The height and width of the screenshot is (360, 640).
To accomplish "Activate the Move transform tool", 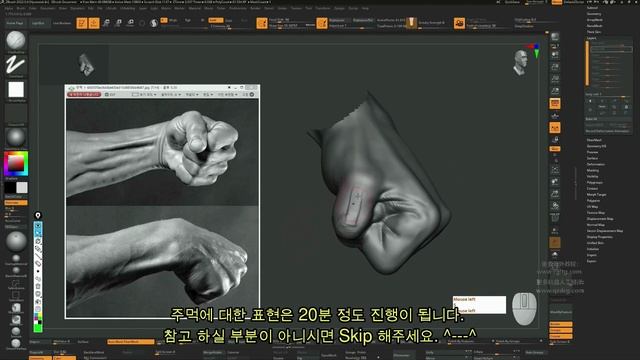I will 106,23.
